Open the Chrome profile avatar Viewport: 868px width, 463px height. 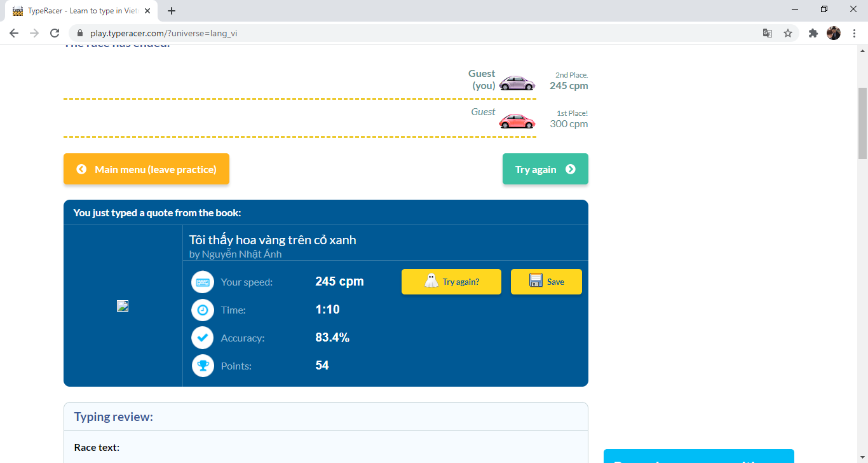pyautogui.click(x=834, y=33)
